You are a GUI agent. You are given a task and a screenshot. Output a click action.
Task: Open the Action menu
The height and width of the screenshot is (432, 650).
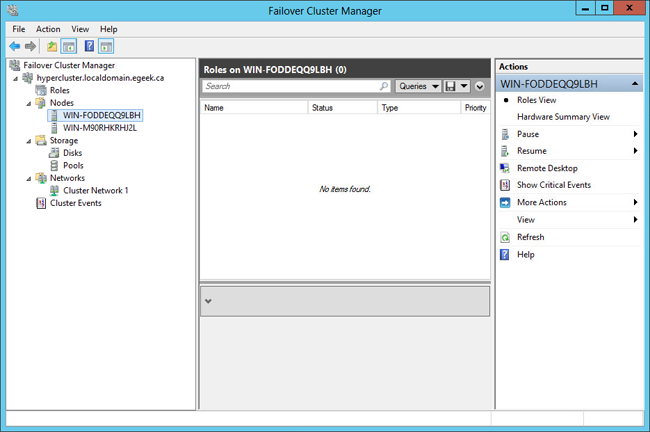(48, 29)
